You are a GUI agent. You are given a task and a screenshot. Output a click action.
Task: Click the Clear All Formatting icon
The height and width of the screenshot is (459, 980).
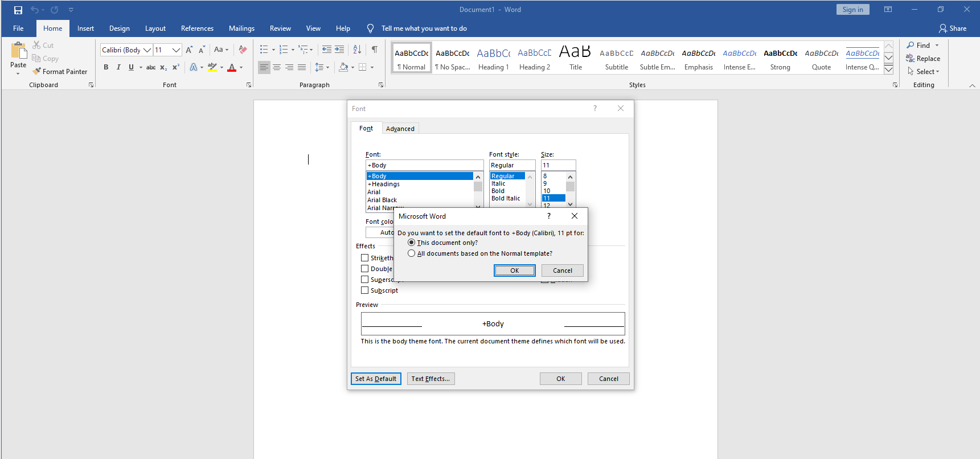[243, 50]
